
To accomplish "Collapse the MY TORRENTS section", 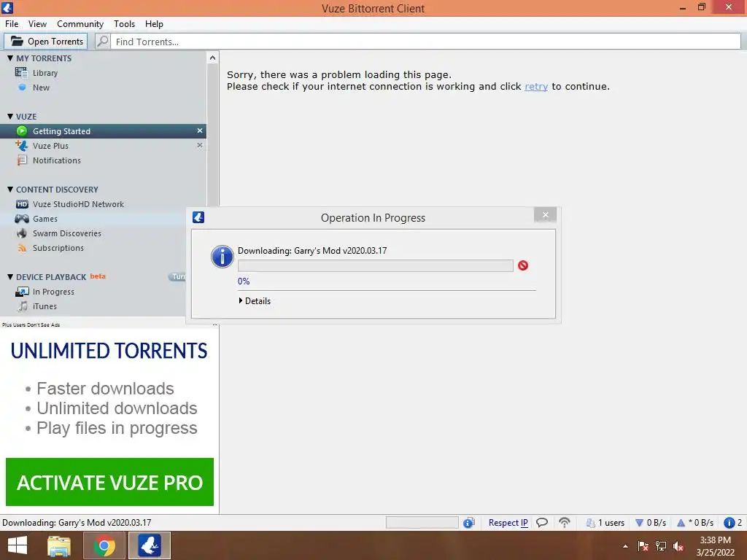I will click(10, 58).
